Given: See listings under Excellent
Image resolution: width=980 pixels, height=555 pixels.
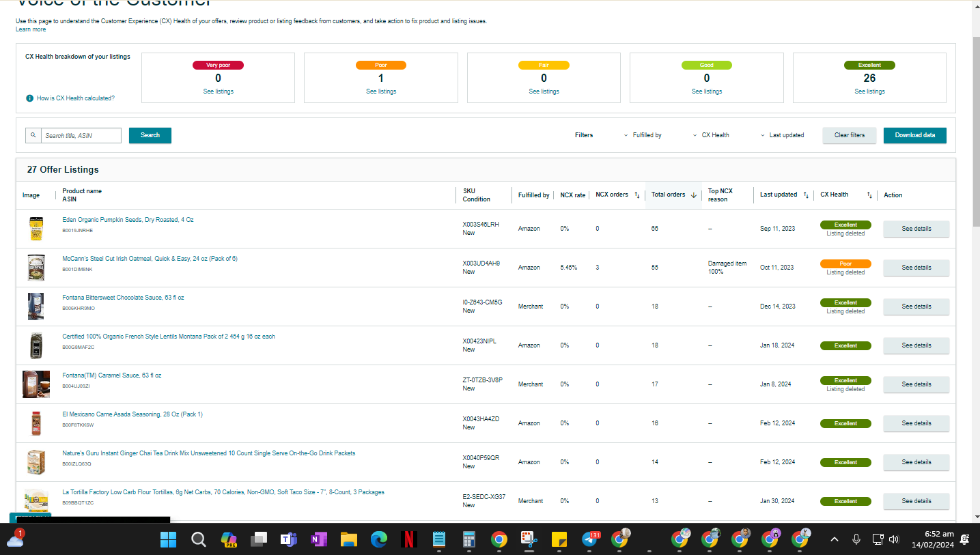Looking at the screenshot, I should tap(869, 91).
